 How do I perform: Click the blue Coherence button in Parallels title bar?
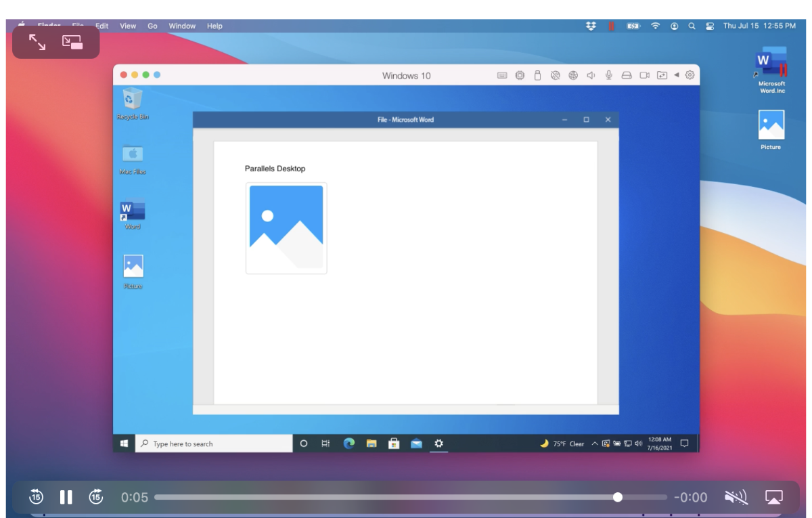tap(157, 74)
